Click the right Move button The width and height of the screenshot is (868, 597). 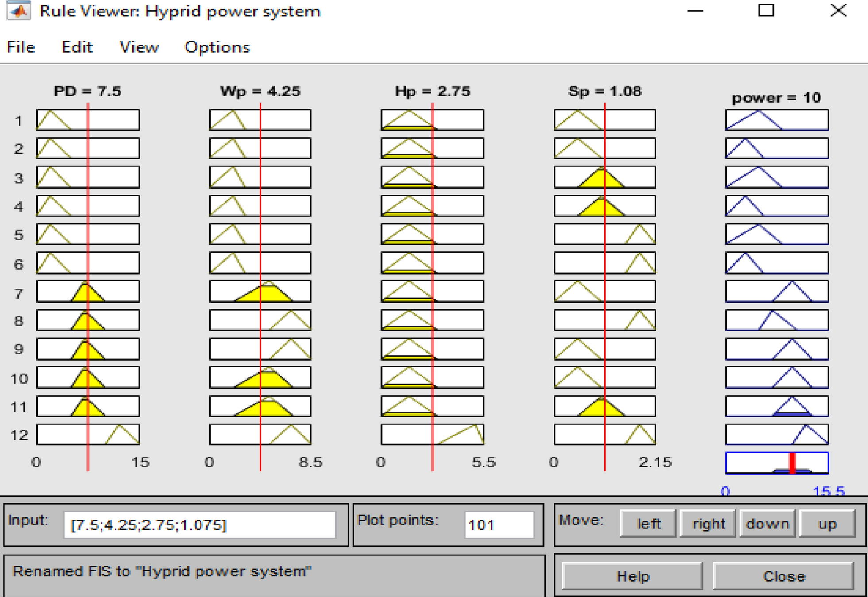pos(709,524)
